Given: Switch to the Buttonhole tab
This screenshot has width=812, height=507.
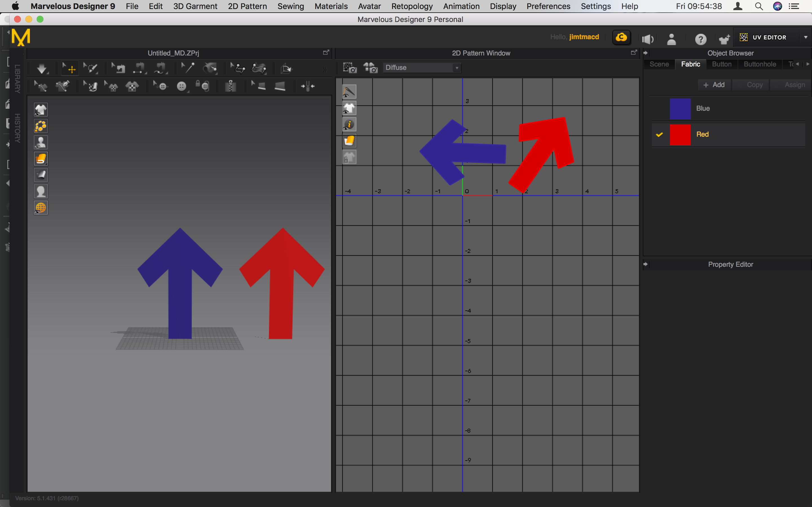Looking at the screenshot, I should [x=760, y=64].
